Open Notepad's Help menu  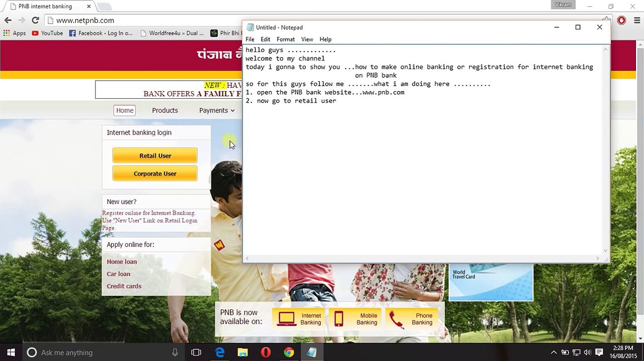pos(325,39)
